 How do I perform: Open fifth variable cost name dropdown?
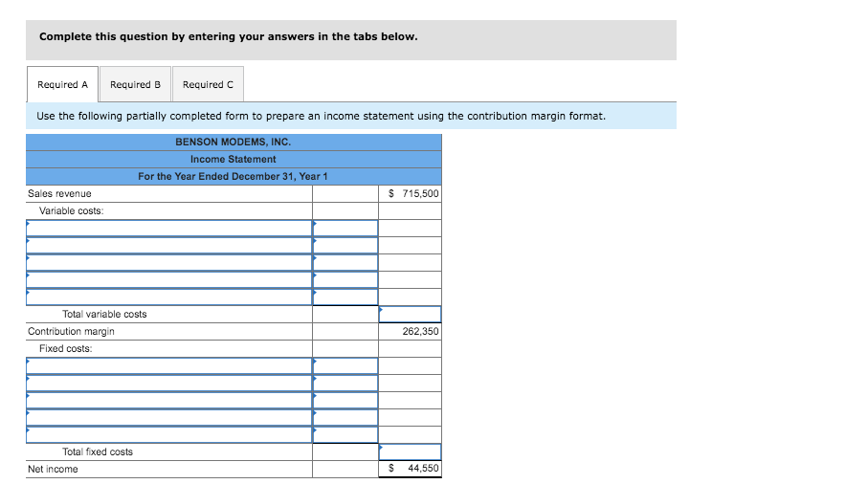point(168,297)
